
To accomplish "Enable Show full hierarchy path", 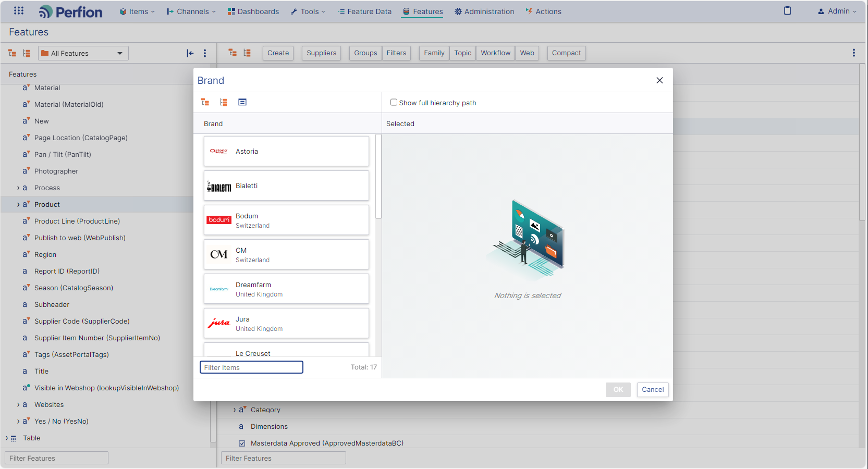I will tap(394, 102).
